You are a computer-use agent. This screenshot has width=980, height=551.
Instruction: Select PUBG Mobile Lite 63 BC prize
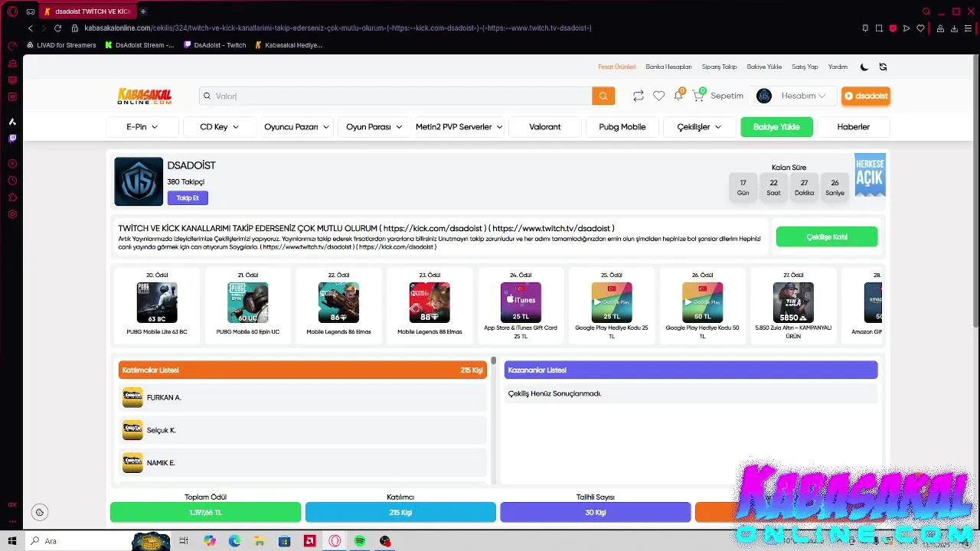point(157,304)
